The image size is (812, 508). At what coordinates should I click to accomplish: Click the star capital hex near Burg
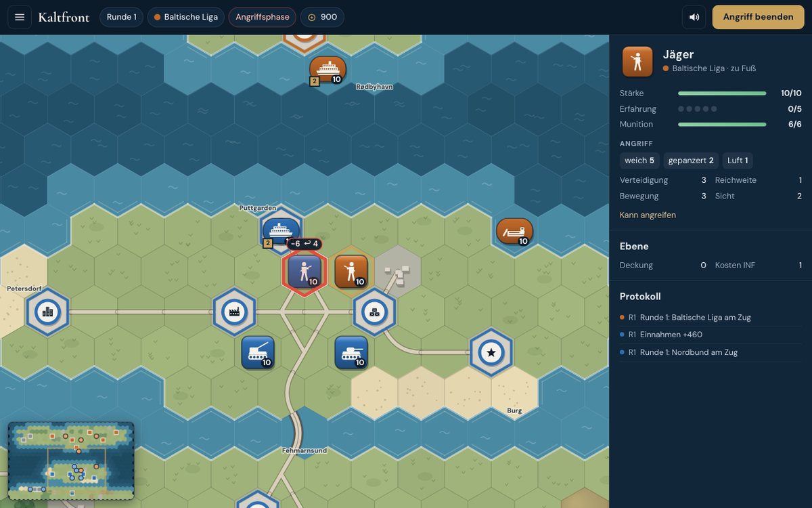click(x=491, y=352)
